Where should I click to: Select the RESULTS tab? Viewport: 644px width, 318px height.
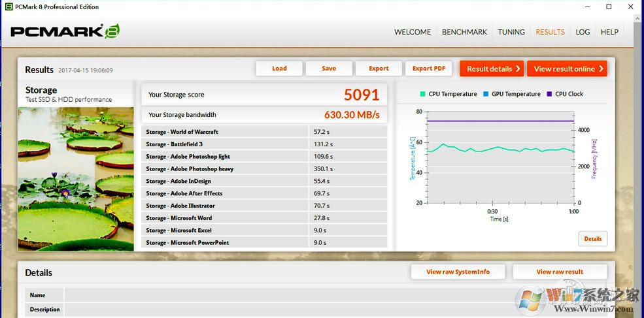click(550, 32)
